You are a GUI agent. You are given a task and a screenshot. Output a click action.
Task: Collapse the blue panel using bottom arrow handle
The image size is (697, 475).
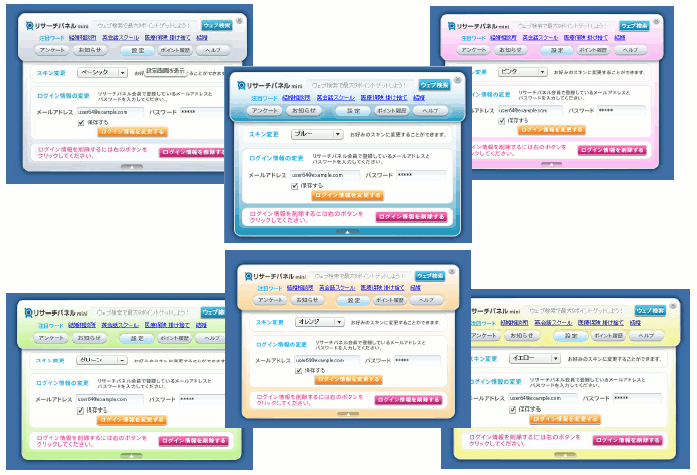(346, 231)
